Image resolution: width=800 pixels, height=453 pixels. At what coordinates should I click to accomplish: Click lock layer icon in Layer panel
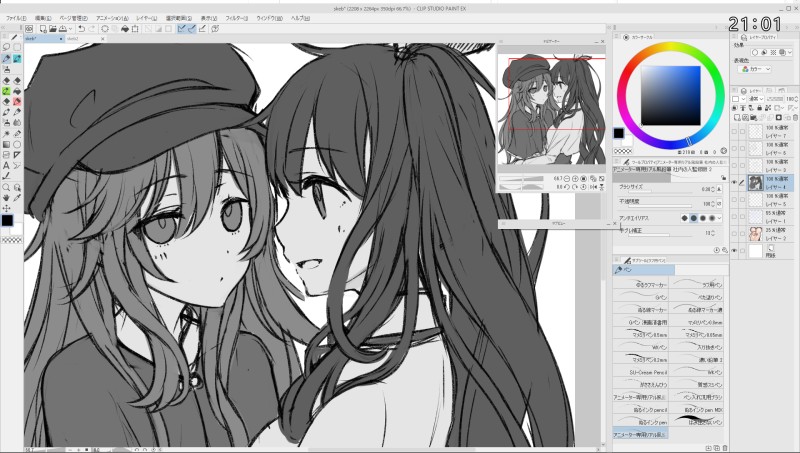pos(759,108)
